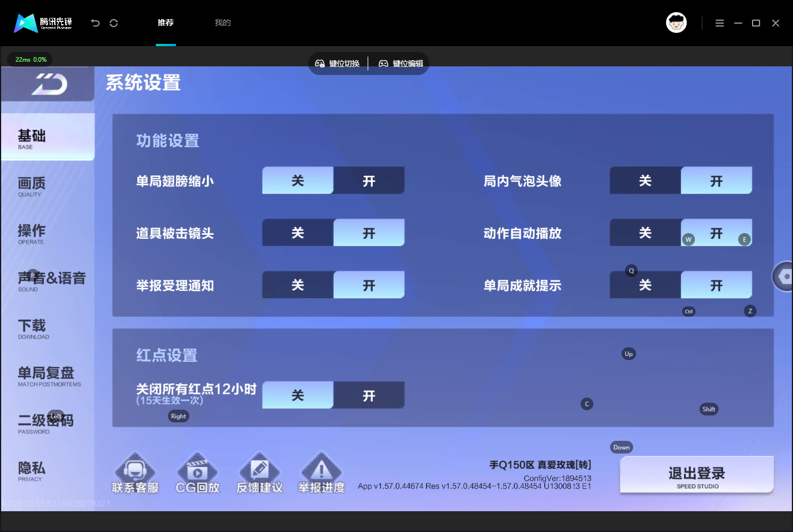Click the back arrow icon in the top bar

pyautogui.click(x=95, y=23)
